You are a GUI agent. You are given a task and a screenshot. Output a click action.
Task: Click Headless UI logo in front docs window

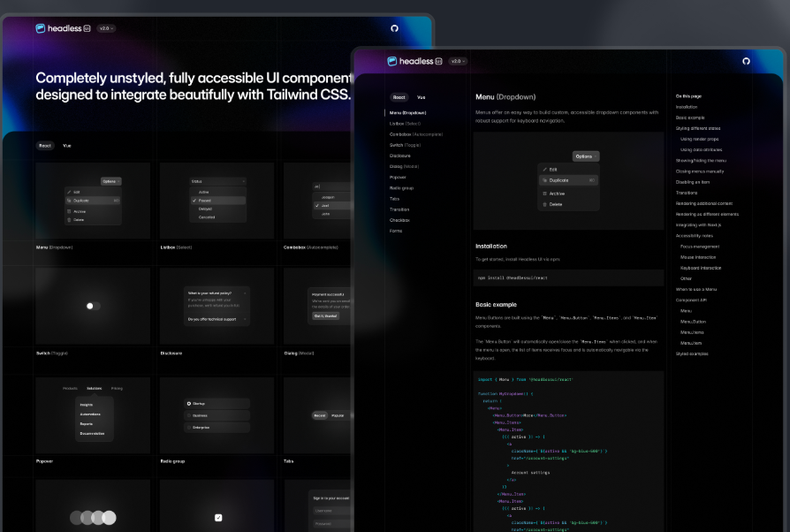tap(414, 61)
